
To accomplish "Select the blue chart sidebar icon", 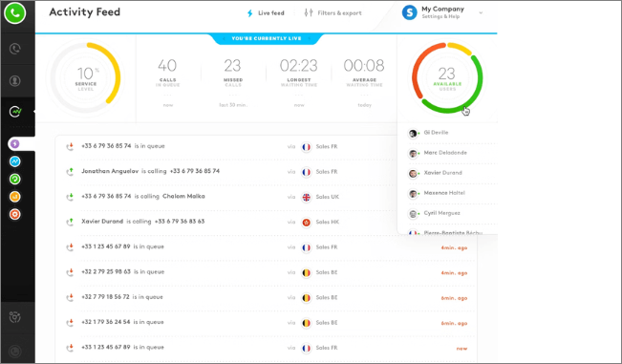I will pos(15,161).
